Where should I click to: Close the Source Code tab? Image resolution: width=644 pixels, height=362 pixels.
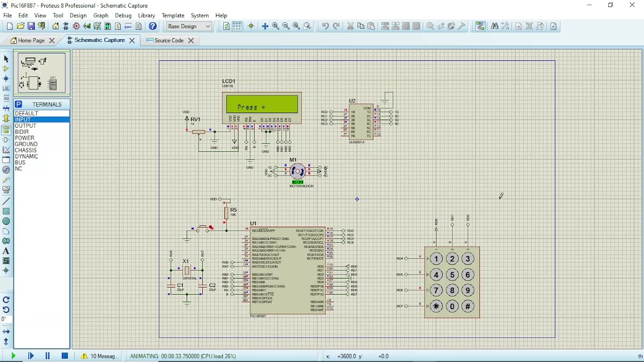[x=191, y=41]
